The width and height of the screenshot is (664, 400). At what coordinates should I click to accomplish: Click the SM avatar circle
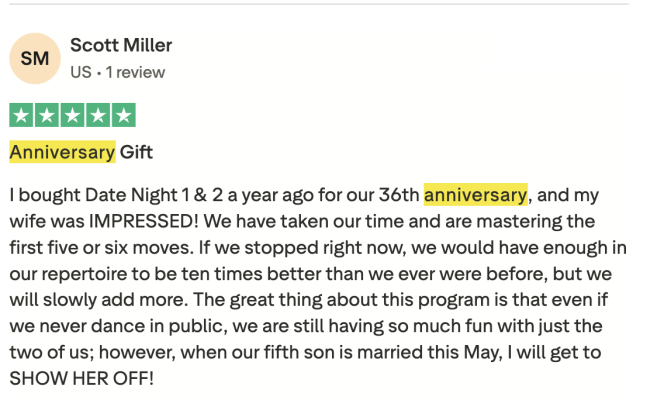pos(34,58)
